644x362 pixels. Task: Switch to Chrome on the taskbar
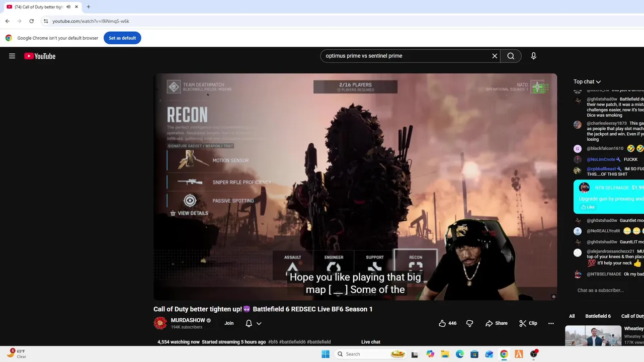504,354
